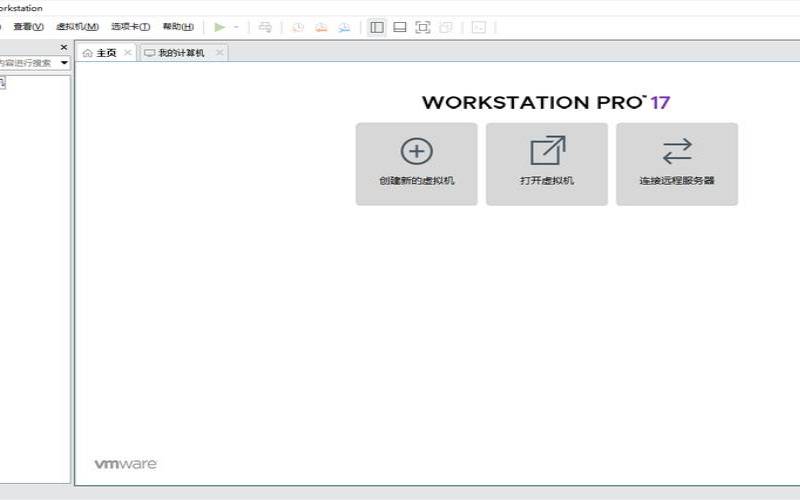The image size is (800, 500).
Task: Click 创建新的虚拟机 tile
Action: click(417, 164)
